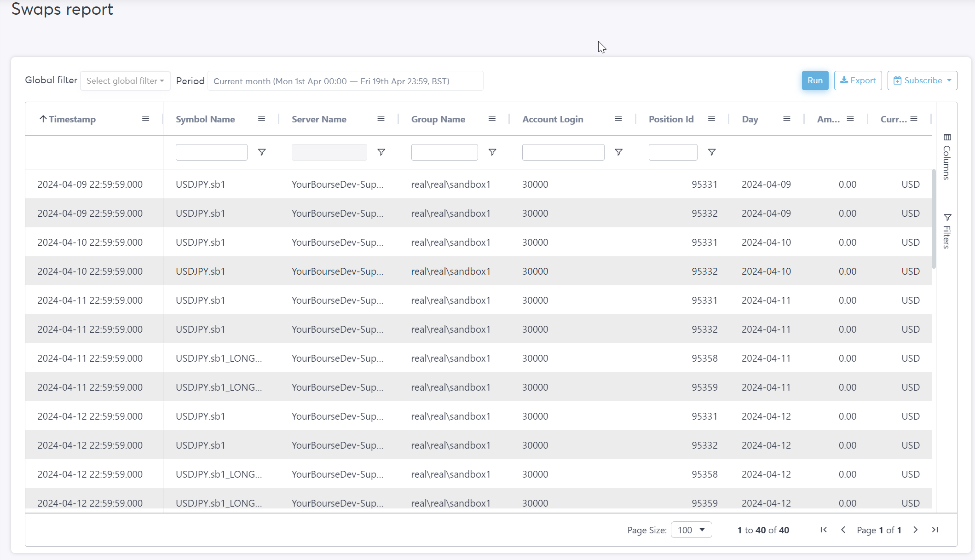Sort by Timestamp column header

(72, 119)
